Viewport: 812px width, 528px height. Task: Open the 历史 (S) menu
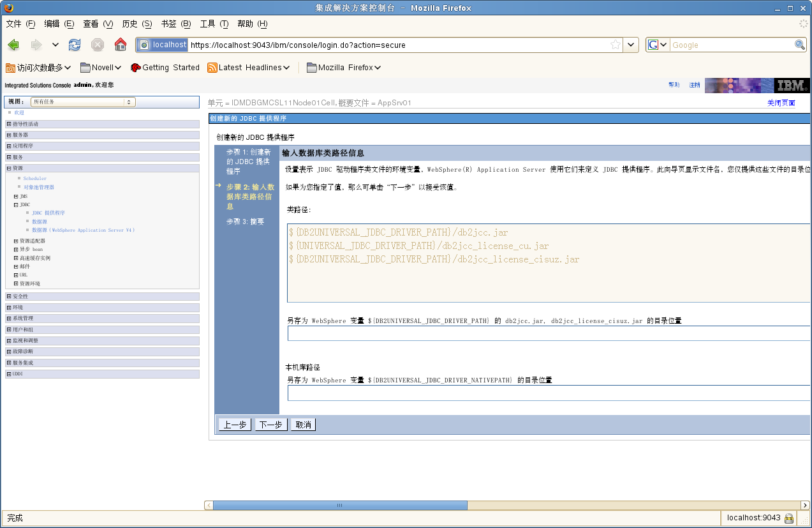[137, 24]
